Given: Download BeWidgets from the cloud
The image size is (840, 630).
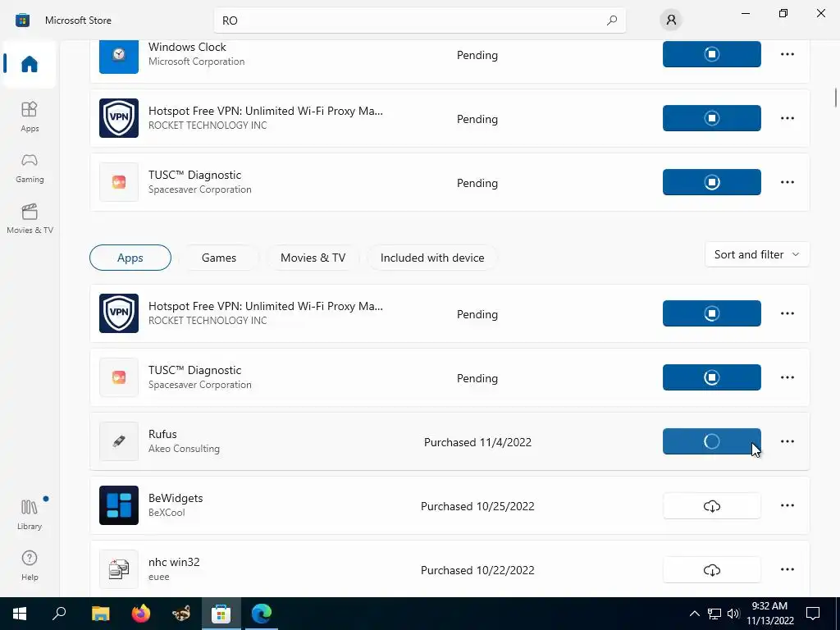Looking at the screenshot, I should tap(711, 505).
